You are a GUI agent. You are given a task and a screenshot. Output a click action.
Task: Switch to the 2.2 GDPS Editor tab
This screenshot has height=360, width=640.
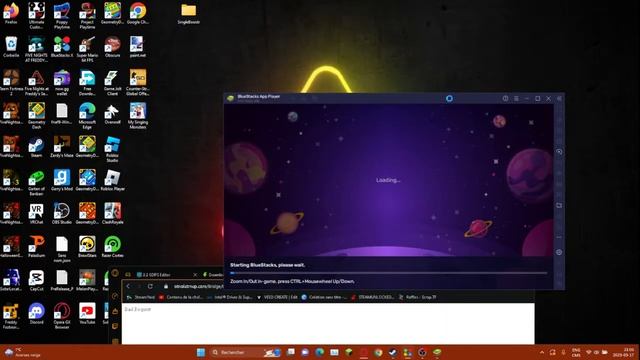click(165, 275)
